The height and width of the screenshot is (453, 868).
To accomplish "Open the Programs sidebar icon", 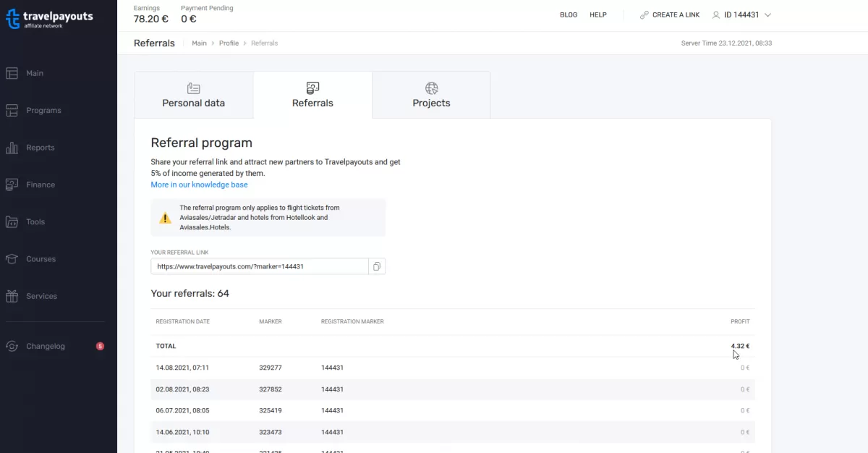I will [12, 110].
